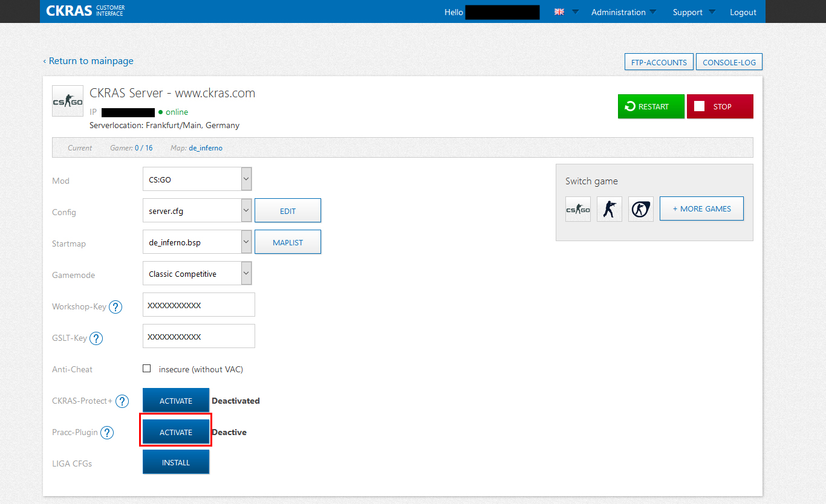Open GSLT-Key help question mark
Image resolution: width=826 pixels, height=504 pixels.
96,338
